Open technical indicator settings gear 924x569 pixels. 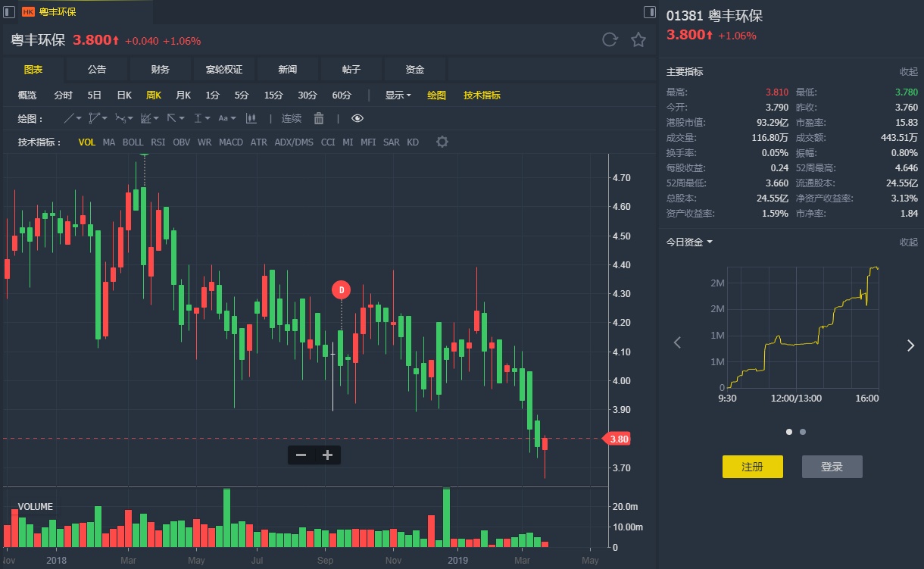442,142
